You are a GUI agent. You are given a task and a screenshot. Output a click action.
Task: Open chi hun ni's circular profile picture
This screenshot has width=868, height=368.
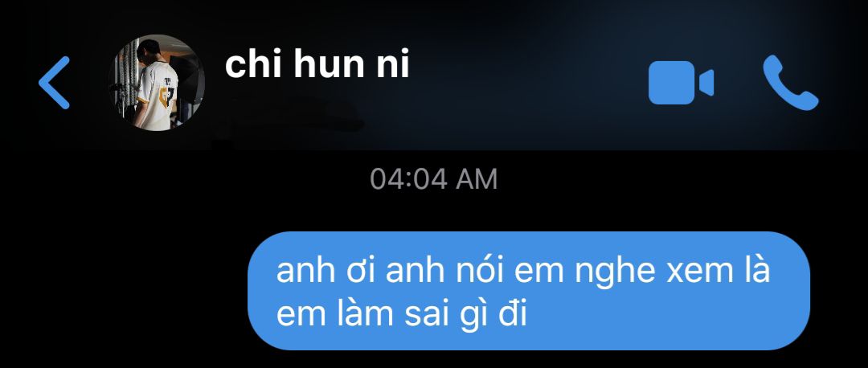159,83
